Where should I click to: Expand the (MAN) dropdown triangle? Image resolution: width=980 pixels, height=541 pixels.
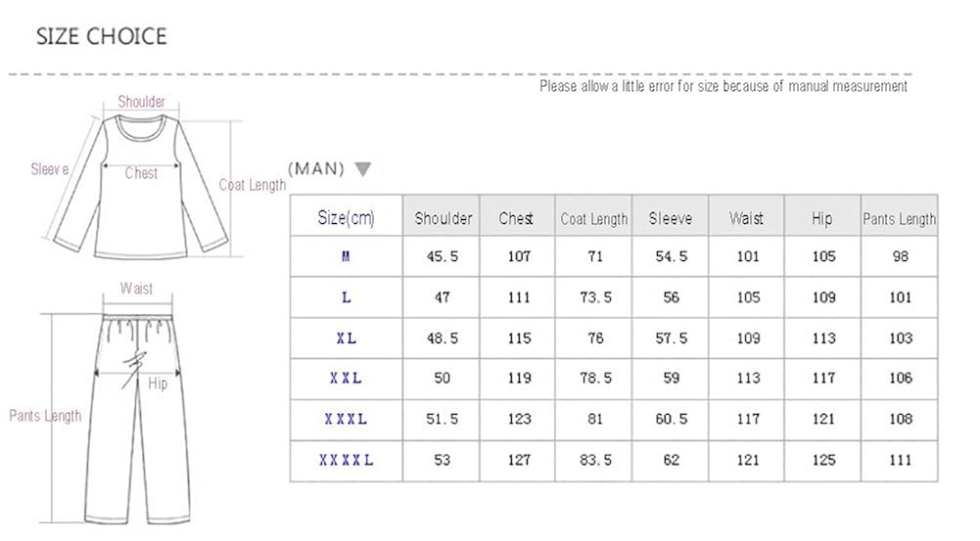click(x=362, y=169)
